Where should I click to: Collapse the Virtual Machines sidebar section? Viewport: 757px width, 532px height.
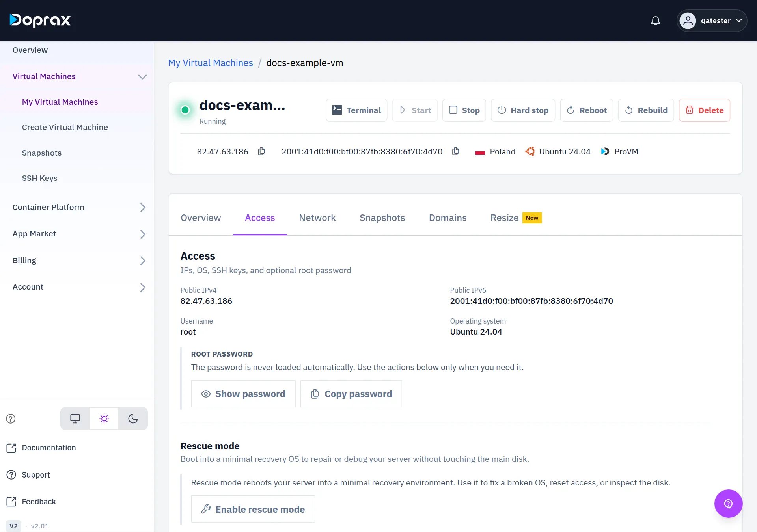[x=142, y=76]
